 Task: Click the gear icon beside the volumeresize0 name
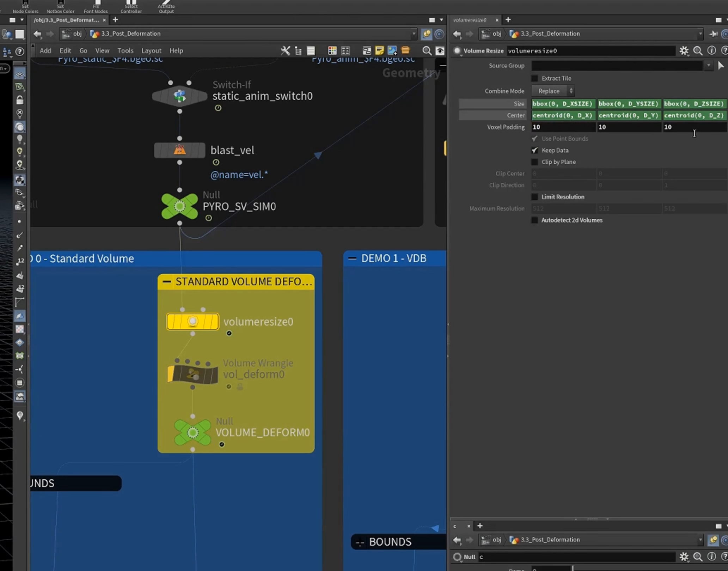[x=684, y=51]
